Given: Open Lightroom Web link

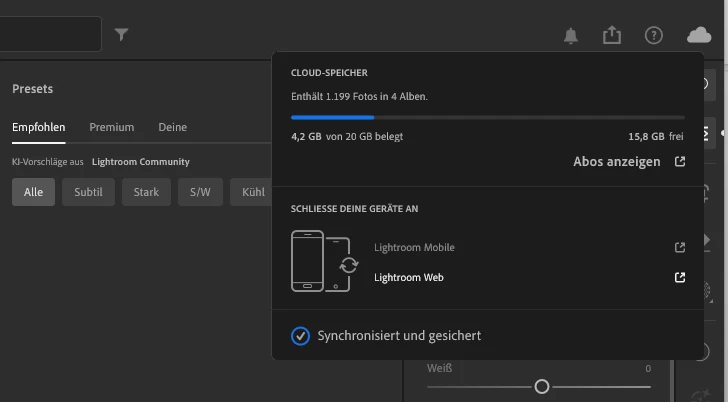Looking at the screenshot, I should (x=409, y=278).
